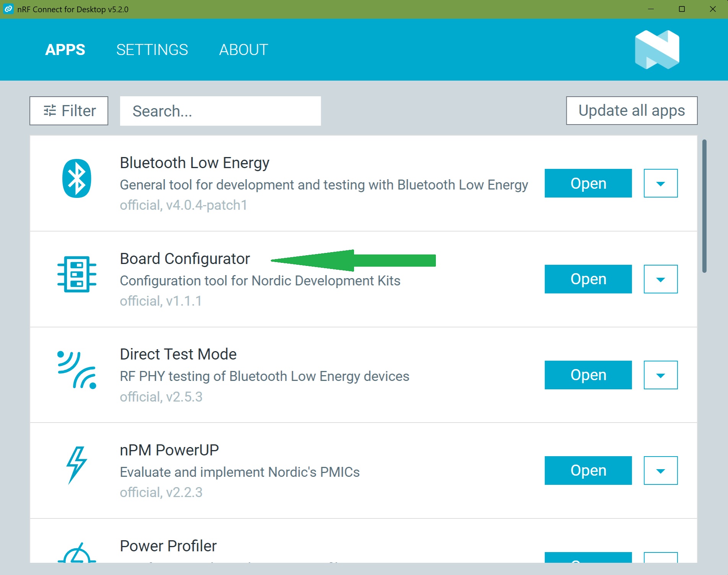Screen dimensions: 728x575
Task: Click the Power Profiler icon
Action: 76,554
